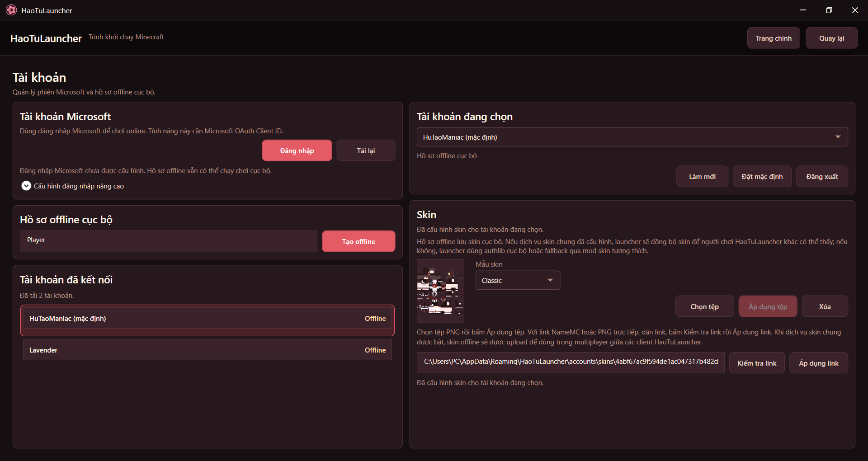Click the Tải lại button

coord(366,151)
